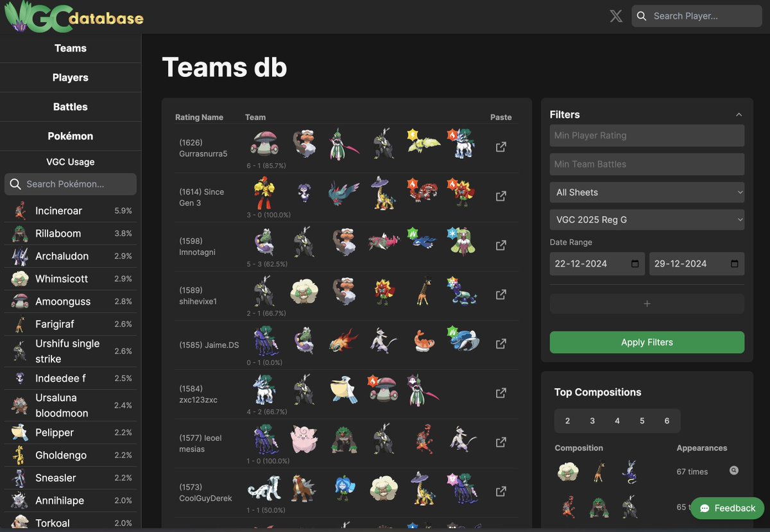770x532 pixels.
Task: Click Apply Filters button
Action: [x=647, y=342]
